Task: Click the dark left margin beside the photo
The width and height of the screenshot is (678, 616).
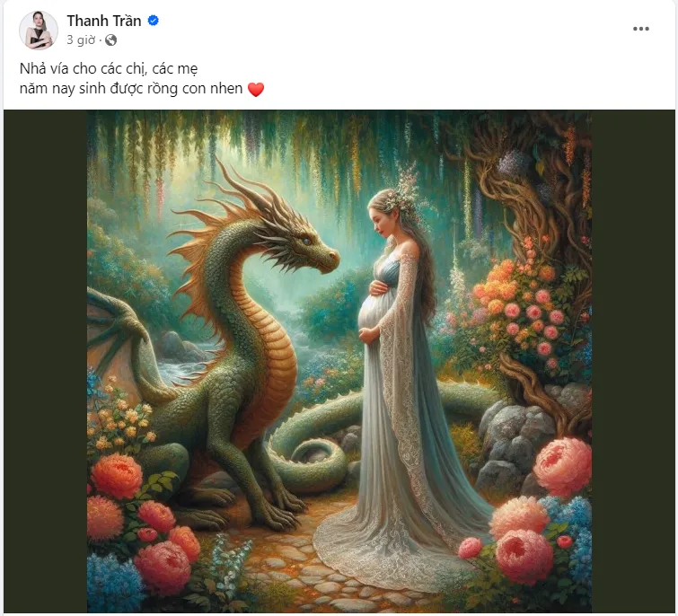Action: tap(46, 361)
